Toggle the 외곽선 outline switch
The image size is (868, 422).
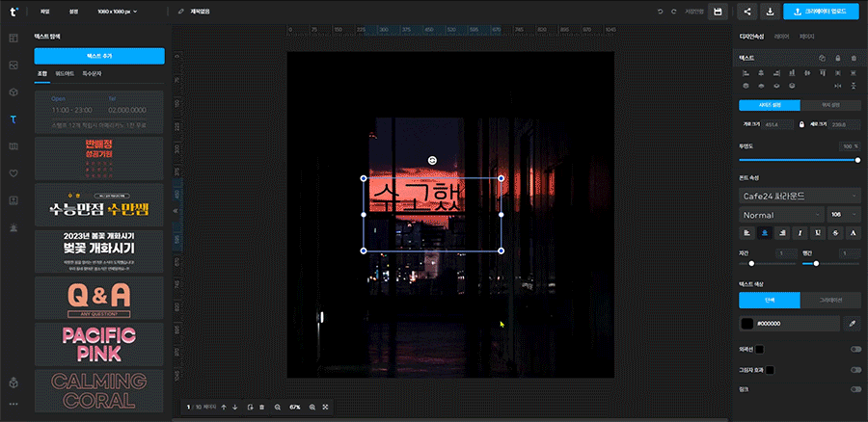855,349
